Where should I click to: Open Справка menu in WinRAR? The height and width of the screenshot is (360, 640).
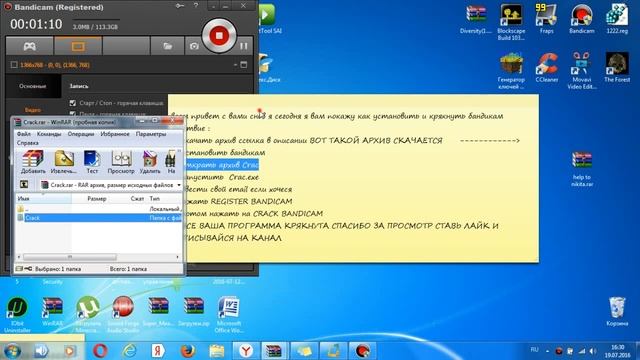(x=28, y=143)
